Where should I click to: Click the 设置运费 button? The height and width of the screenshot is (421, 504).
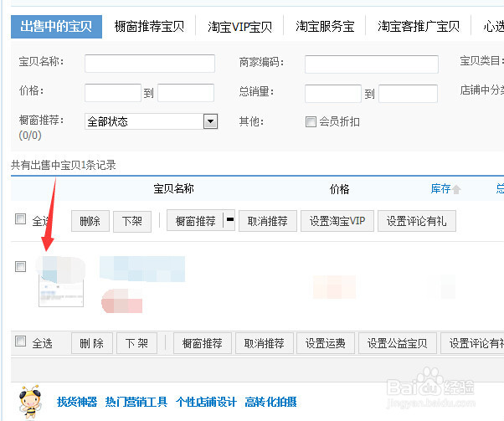coord(326,343)
